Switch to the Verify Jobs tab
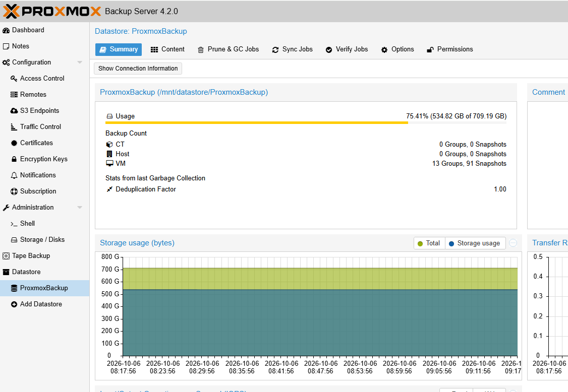Screen dimensions: 568x392 347,49
